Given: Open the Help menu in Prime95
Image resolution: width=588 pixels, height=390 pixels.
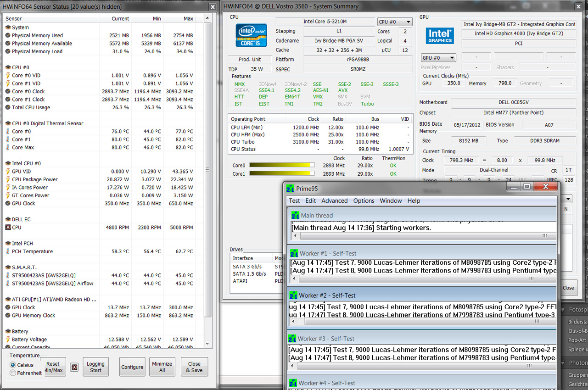Looking at the screenshot, I should pos(414,201).
